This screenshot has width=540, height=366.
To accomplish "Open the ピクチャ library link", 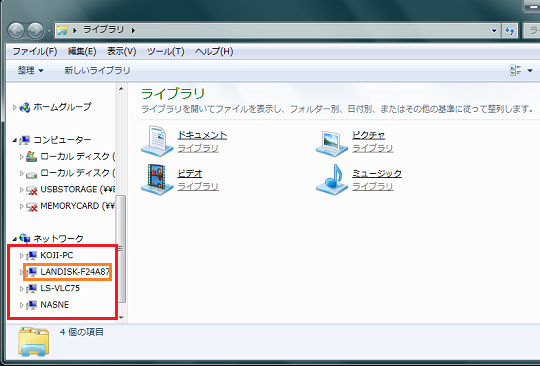I will 368,135.
